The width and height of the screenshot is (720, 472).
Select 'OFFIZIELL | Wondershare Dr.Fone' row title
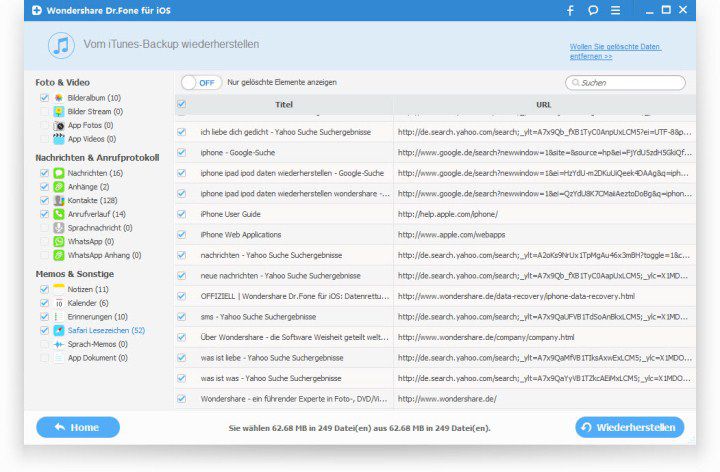click(x=295, y=296)
